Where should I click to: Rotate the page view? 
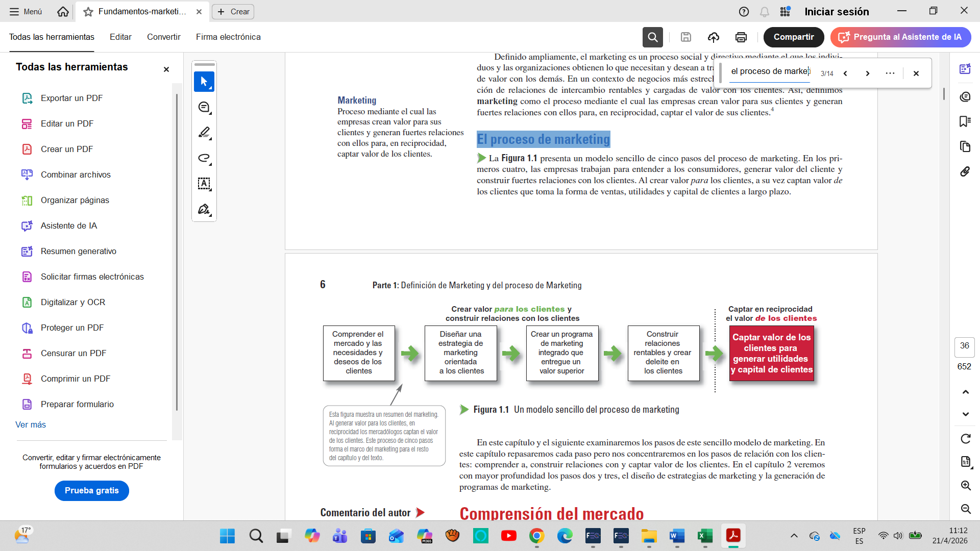(x=966, y=439)
